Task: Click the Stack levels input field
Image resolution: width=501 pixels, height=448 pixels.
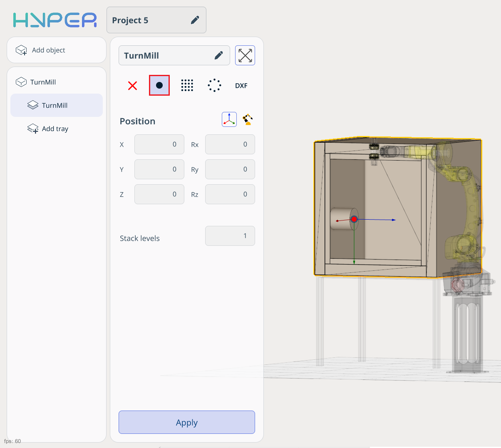Action: click(230, 236)
